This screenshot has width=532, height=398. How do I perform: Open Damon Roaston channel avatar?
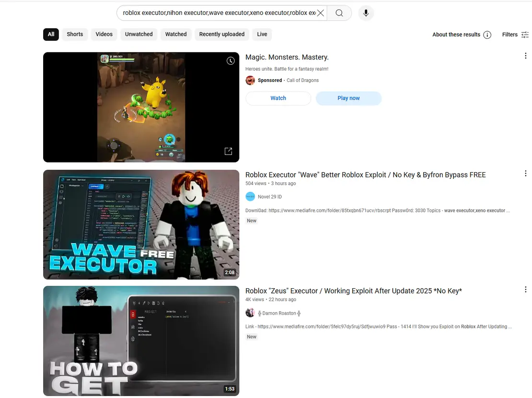click(x=250, y=313)
